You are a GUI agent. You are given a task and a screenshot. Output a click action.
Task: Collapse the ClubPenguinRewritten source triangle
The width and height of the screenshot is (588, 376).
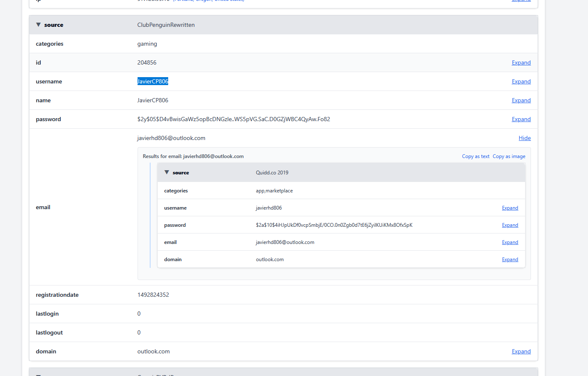[39, 25]
